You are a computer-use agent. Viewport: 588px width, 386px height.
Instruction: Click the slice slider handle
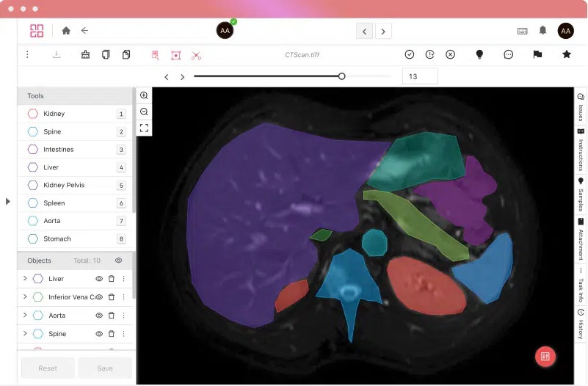(x=341, y=76)
